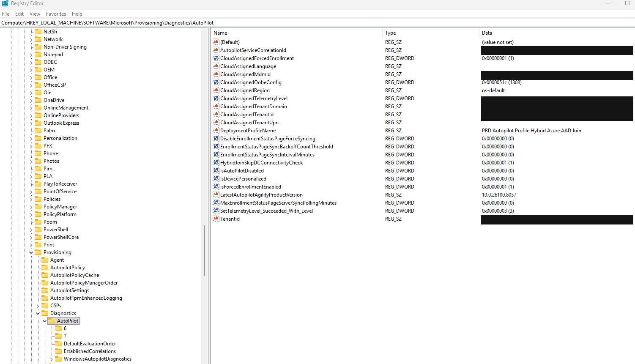Viewport: 635px width, 364px height.
Task: Click the 'PRD Autopilot Profile Hybrid Azure AAD Join' data
Action: 531,130
